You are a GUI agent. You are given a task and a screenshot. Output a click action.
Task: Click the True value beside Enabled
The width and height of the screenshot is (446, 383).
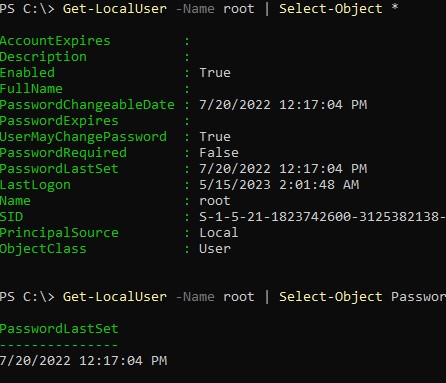point(215,73)
